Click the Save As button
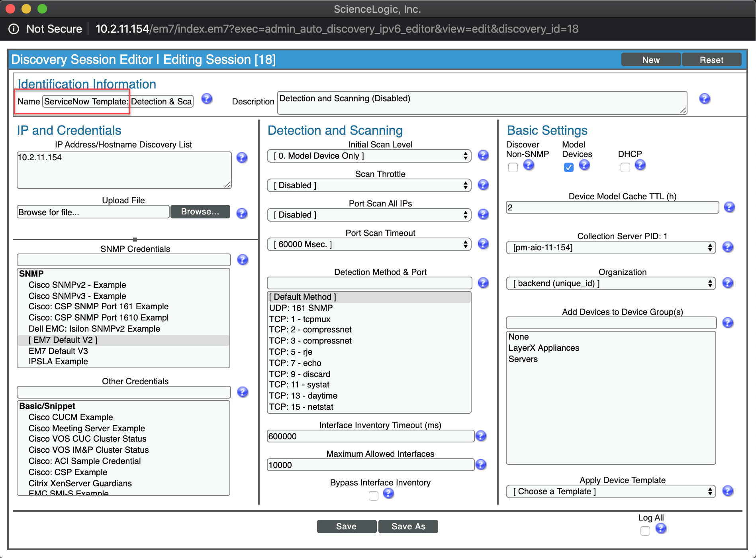 (407, 526)
